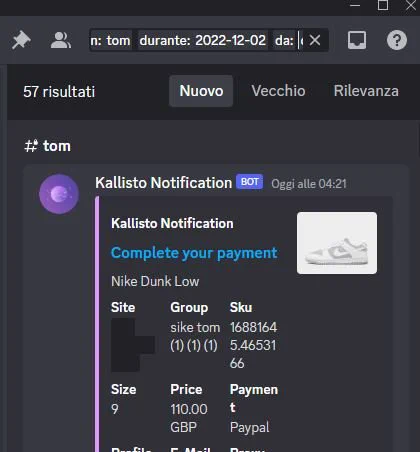The width and height of the screenshot is (420, 452).
Task: Sort results by Vecchio
Action: coord(278,91)
